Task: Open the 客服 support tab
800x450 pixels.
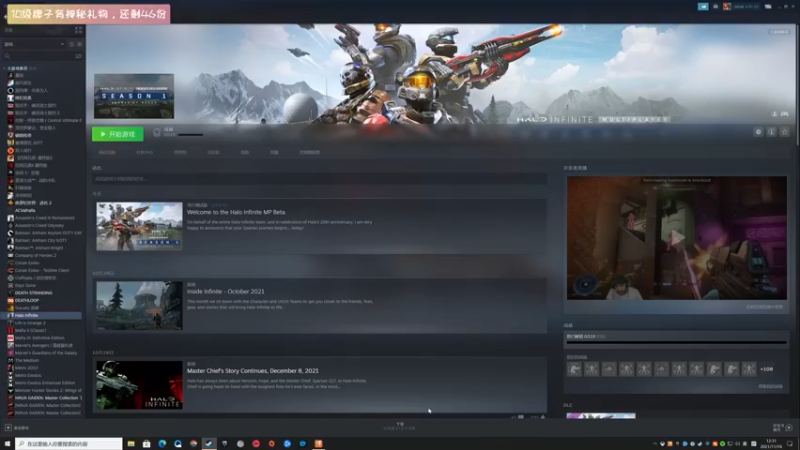Action: 274,153
